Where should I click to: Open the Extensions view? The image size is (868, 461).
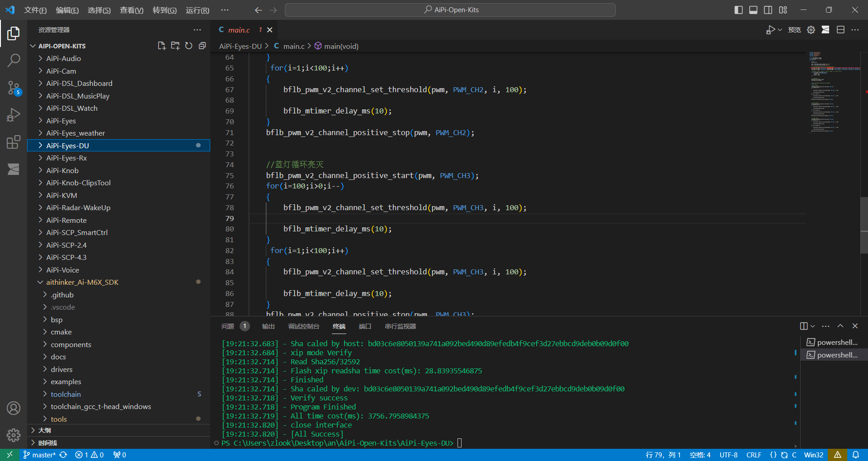(x=14, y=142)
